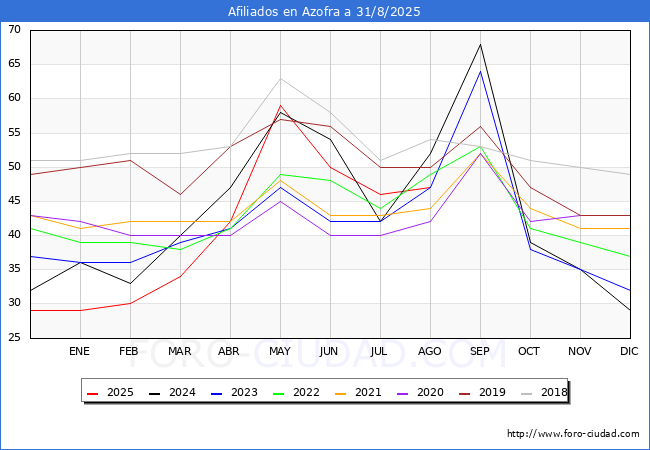Click the 25 value on the y-axis
650x450 pixels.
tap(14, 338)
